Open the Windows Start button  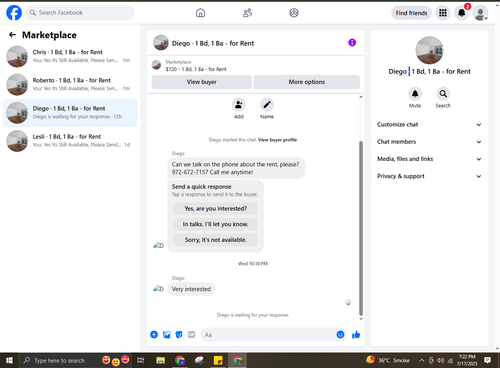tap(9, 360)
